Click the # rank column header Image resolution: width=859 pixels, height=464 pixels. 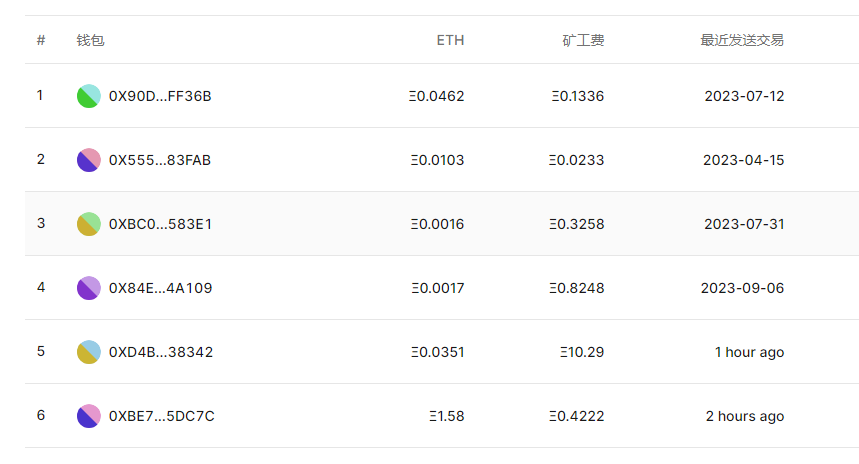pos(41,40)
